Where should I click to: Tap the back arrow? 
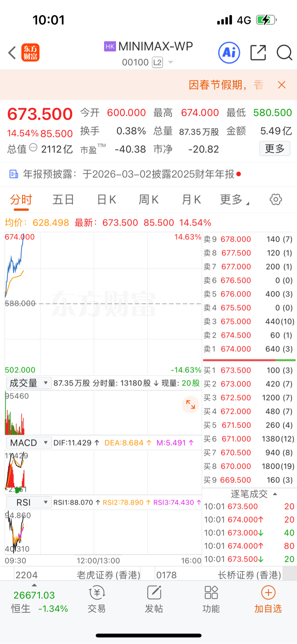tap(12, 53)
